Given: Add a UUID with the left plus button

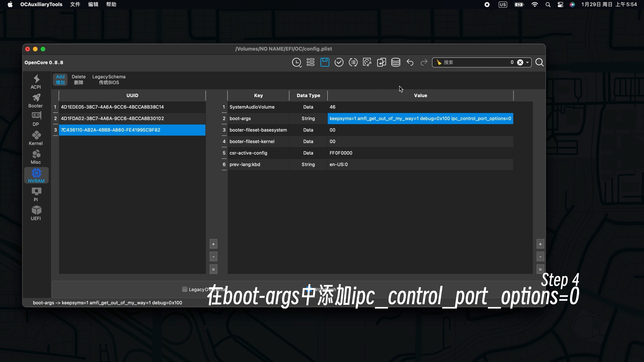Looking at the screenshot, I should (x=213, y=244).
